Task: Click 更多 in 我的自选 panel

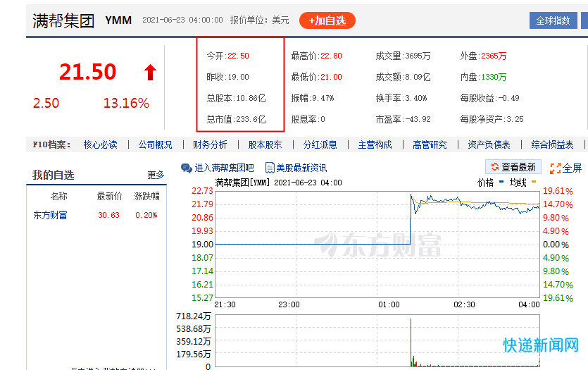Action: [156, 175]
